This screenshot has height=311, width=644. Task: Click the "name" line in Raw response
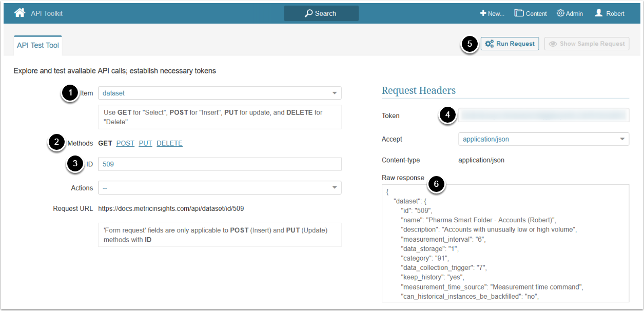pyautogui.click(x=478, y=220)
